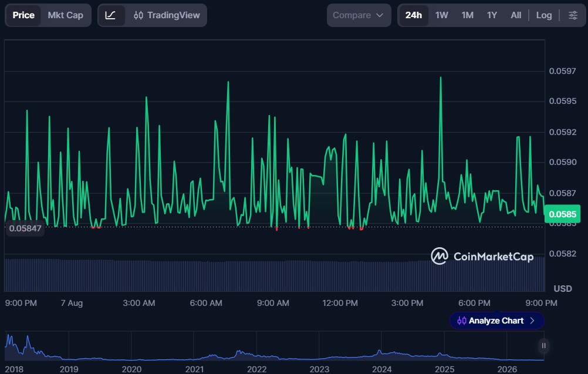Select the Price tab
588x374 pixels.
pyautogui.click(x=23, y=15)
